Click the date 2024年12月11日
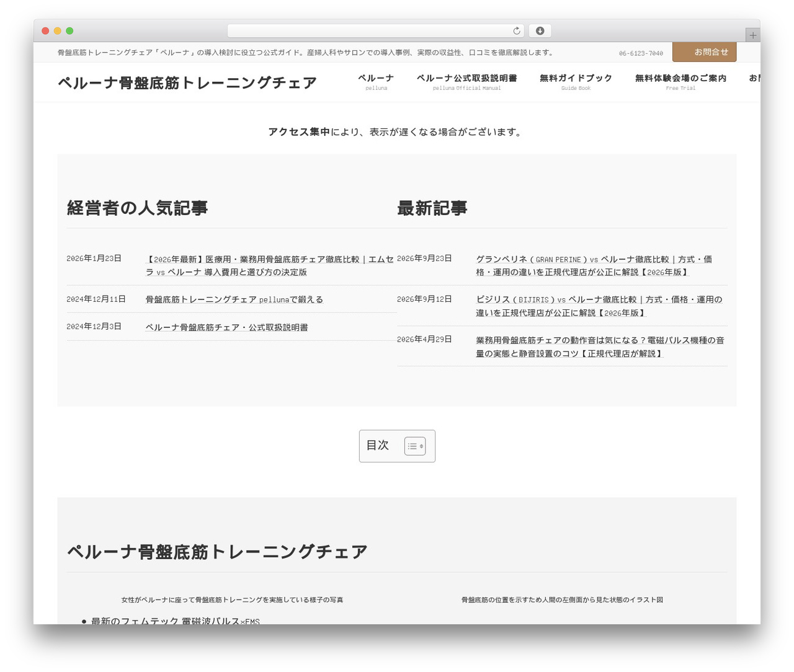794x672 pixels. (x=96, y=299)
